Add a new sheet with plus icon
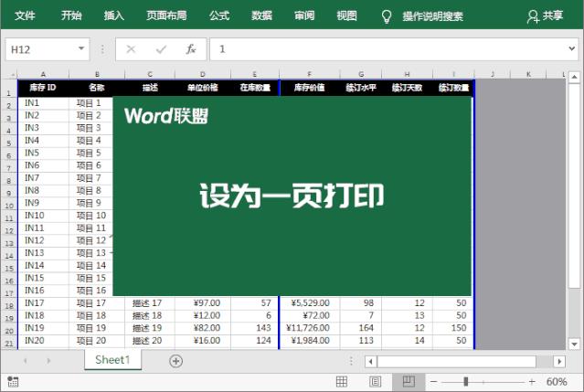The width and height of the screenshot is (584, 392). [x=175, y=361]
